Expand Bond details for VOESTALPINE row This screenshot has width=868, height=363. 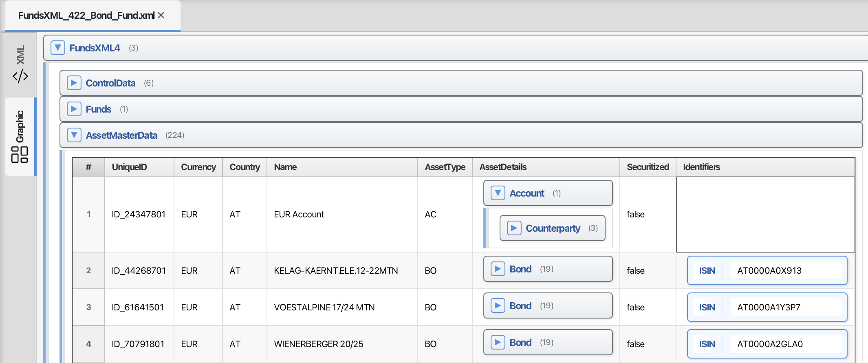[x=498, y=305]
